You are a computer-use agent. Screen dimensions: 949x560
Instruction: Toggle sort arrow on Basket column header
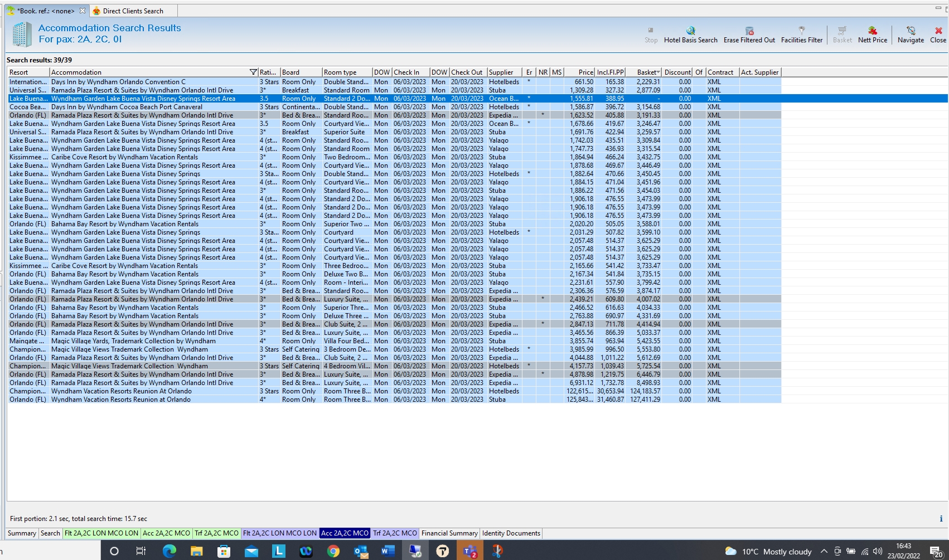(x=659, y=72)
